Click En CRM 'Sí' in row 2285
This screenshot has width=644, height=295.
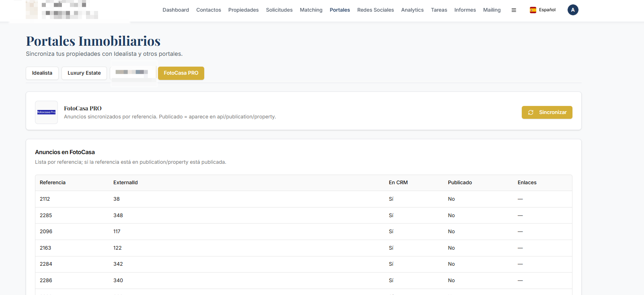[391, 216]
